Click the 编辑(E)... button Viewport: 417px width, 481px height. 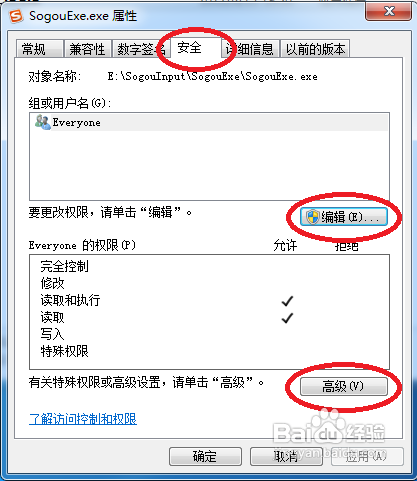344,217
